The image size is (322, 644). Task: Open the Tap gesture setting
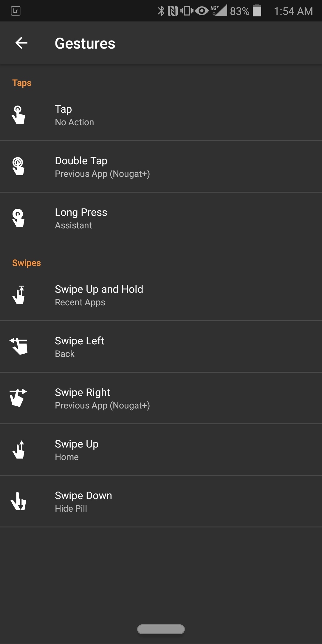point(161,115)
